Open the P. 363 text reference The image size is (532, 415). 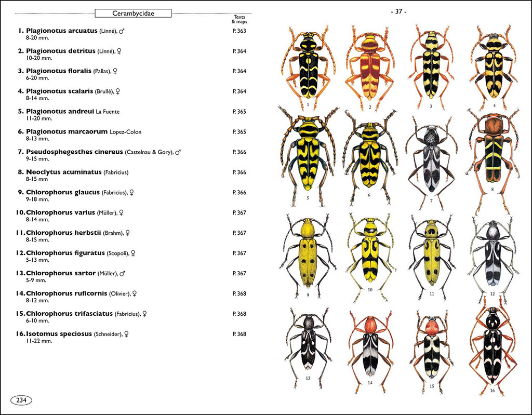(241, 31)
